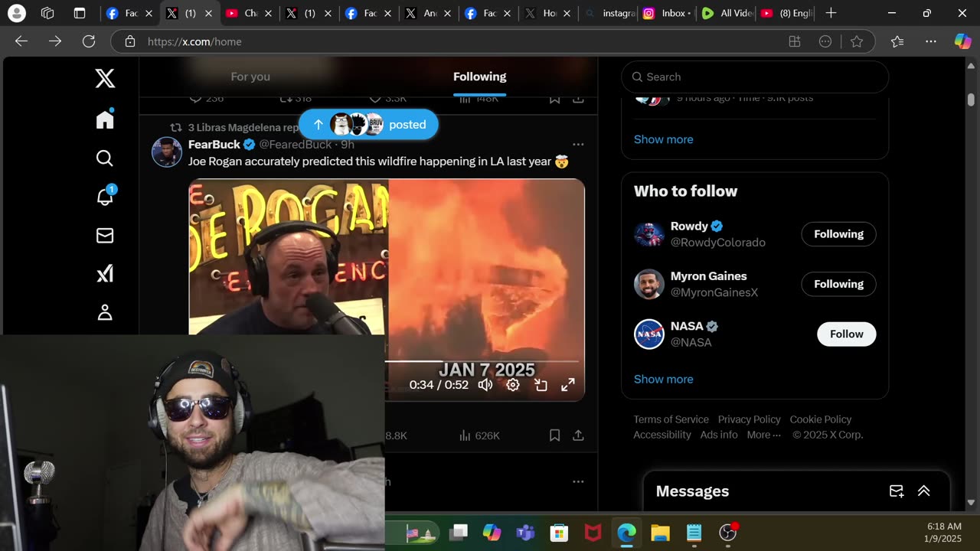980x551 pixels.
Task: Select the Following tab
Action: coord(479,77)
